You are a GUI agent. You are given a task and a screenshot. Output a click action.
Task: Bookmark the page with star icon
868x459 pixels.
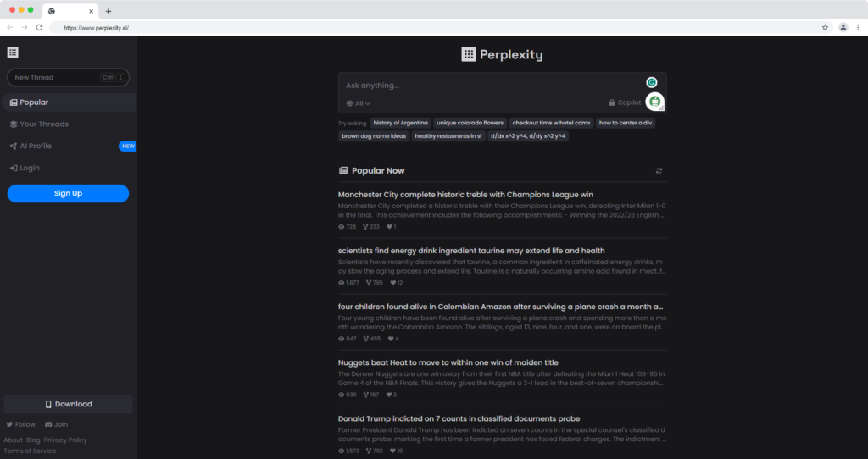(x=825, y=28)
